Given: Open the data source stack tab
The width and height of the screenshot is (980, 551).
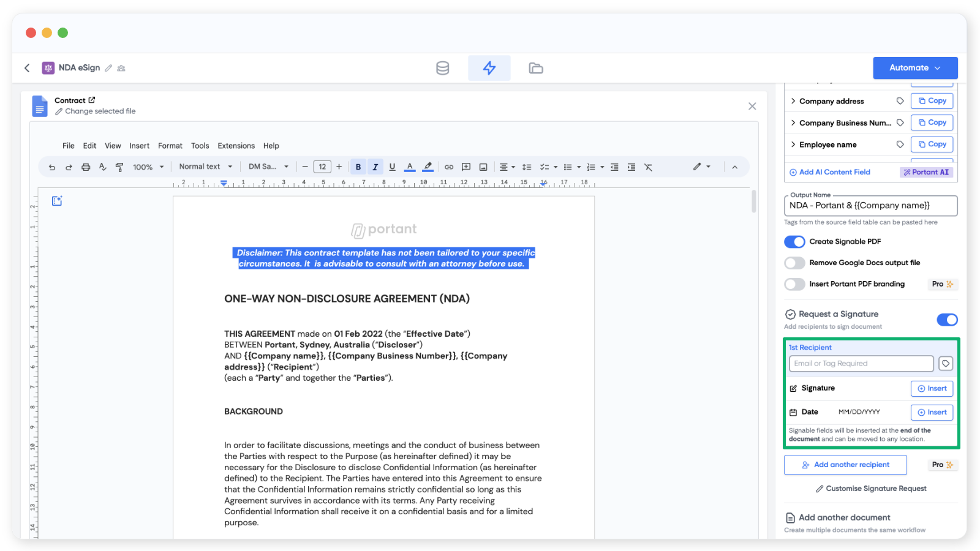Looking at the screenshot, I should click(442, 68).
